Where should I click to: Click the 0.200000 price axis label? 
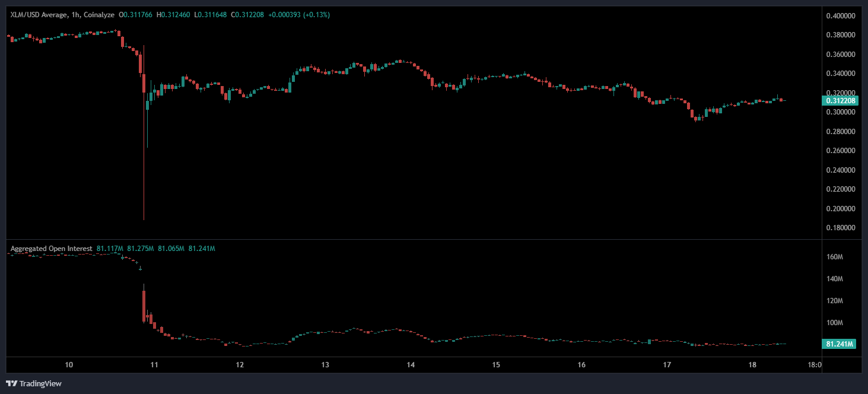tap(841, 209)
